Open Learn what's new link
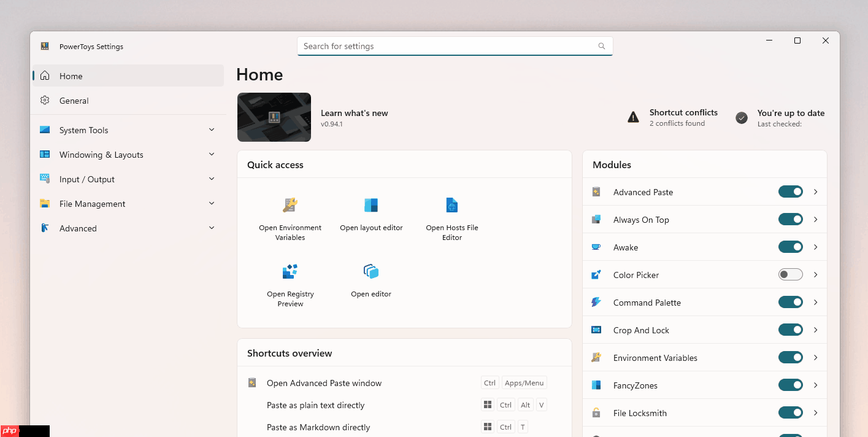The width and height of the screenshot is (868, 437). click(x=355, y=113)
